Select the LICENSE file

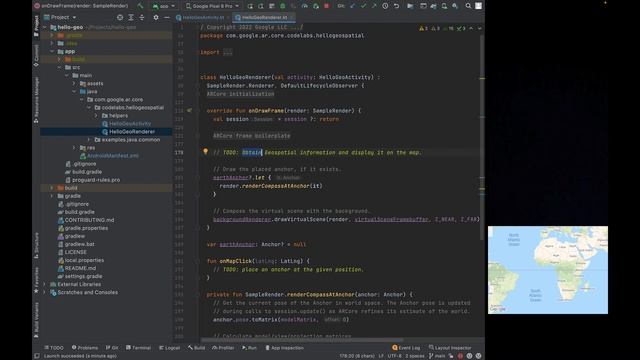click(76, 252)
